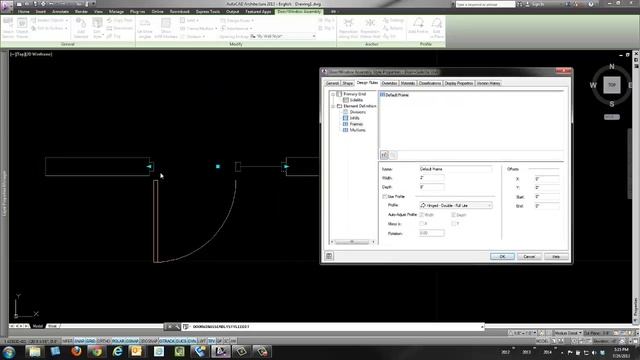
Task: Open Firefox from the taskbar
Action: (76, 351)
